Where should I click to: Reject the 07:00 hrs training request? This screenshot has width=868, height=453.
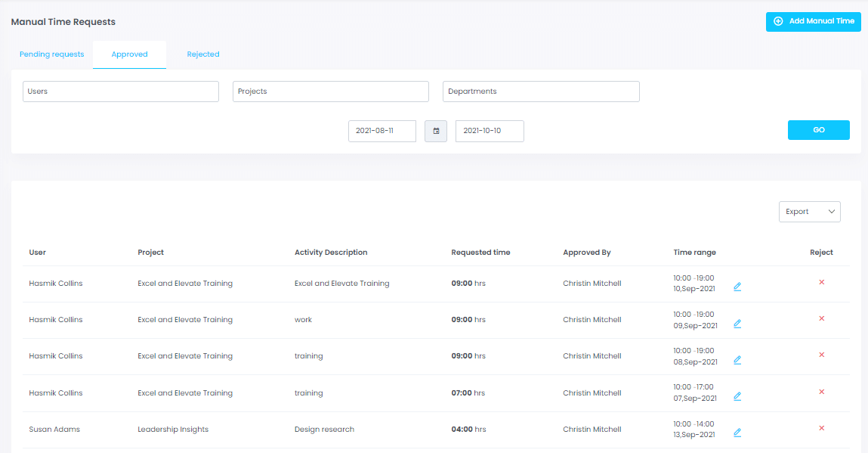(x=821, y=392)
